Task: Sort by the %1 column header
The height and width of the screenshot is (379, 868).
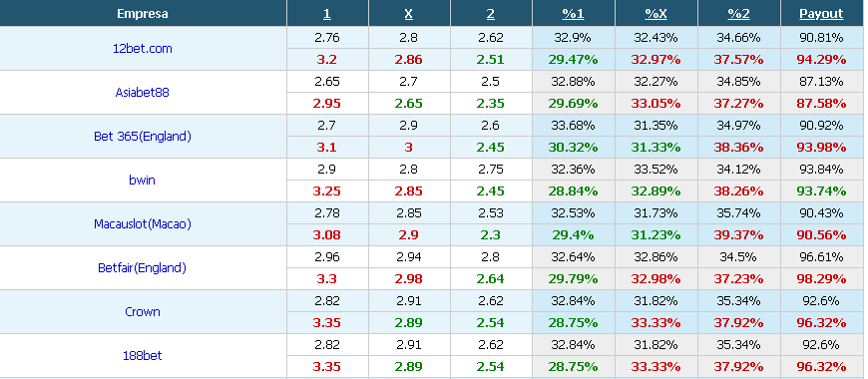Action: click(x=573, y=13)
